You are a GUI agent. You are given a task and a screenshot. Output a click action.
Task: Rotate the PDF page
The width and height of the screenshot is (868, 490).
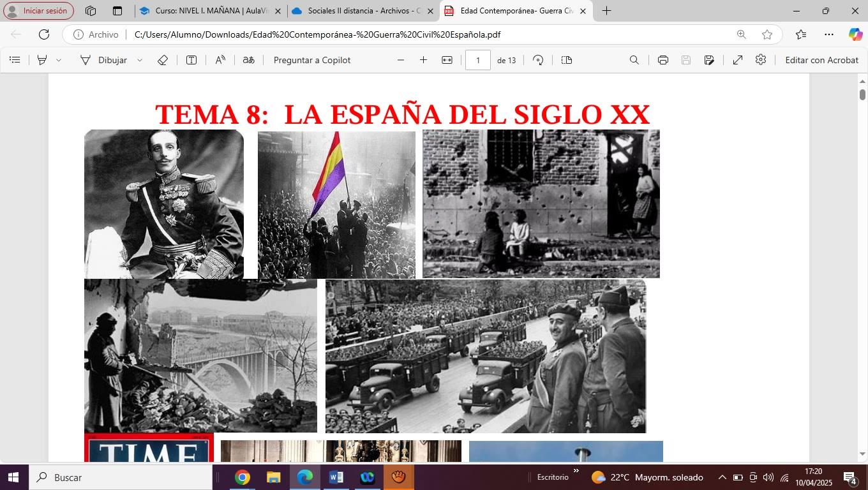538,60
